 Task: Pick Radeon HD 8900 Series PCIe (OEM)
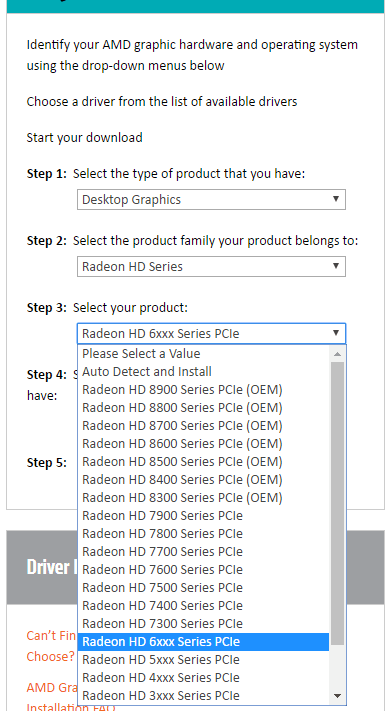coord(204,390)
